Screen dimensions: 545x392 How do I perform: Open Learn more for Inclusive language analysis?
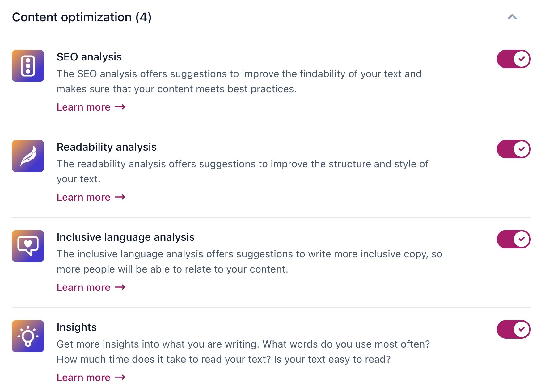[91, 287]
